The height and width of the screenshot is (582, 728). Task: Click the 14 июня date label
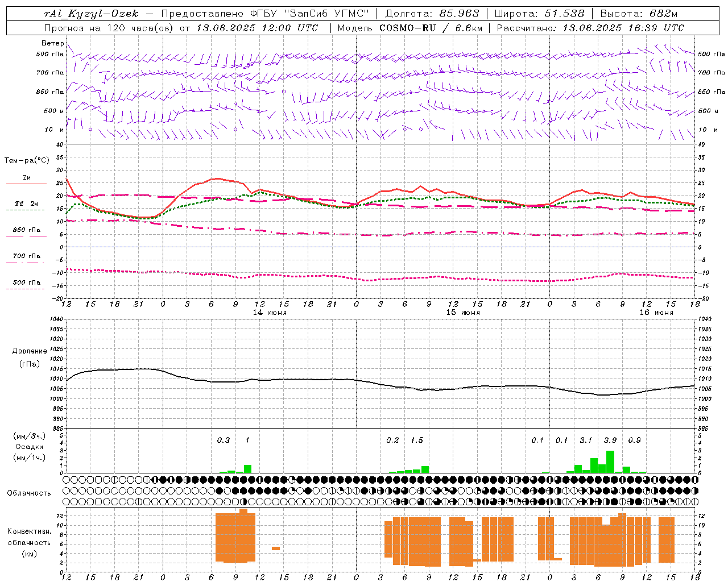(x=270, y=313)
